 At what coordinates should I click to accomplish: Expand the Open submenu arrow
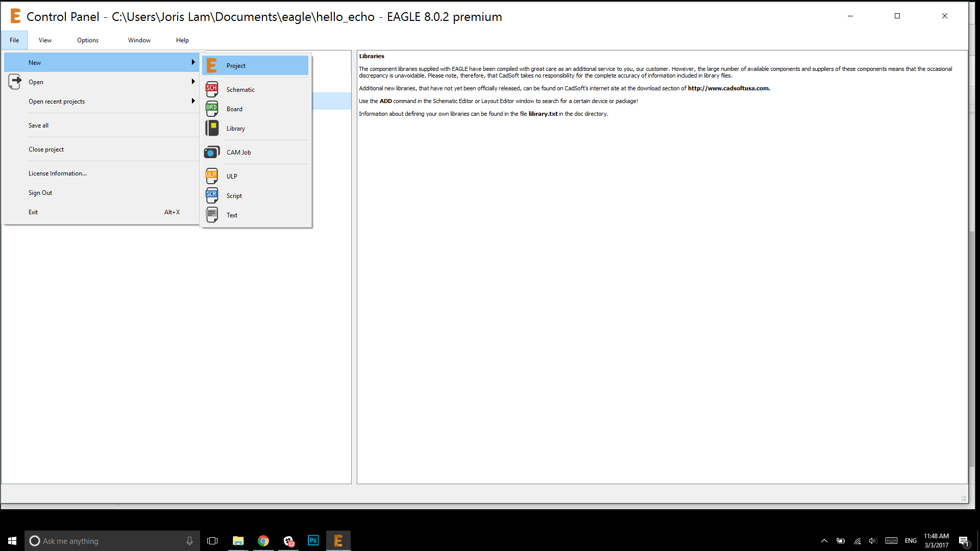click(x=193, y=82)
